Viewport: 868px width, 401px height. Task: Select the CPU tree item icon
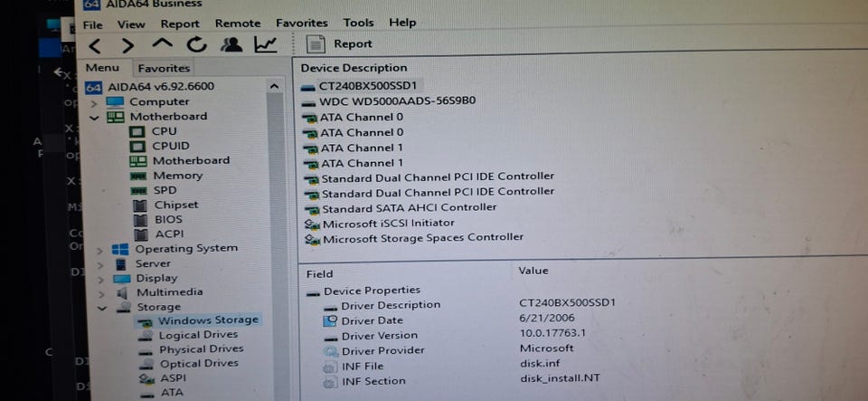137,132
